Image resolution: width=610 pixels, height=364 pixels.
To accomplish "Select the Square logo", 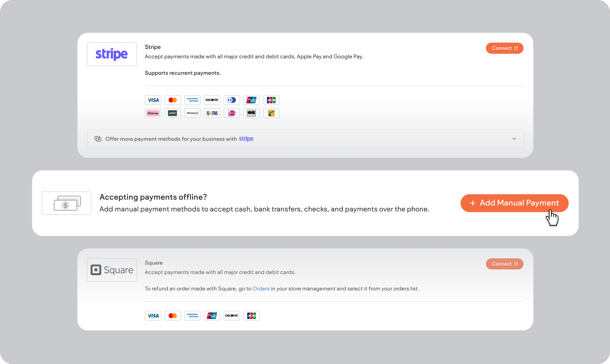I will pyautogui.click(x=112, y=270).
